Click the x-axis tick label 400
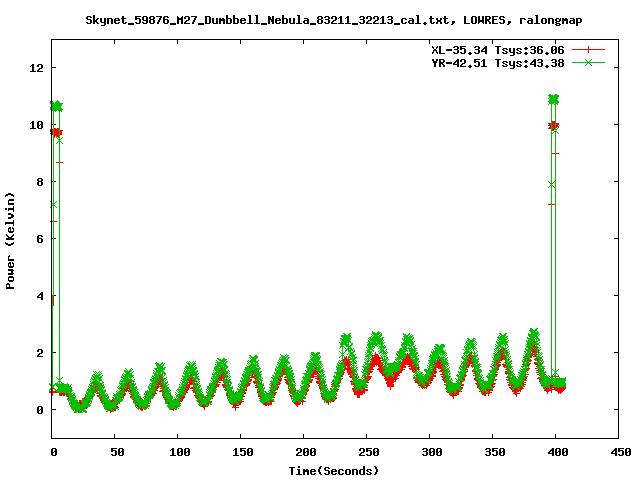Image resolution: width=640 pixels, height=480 pixels. pyautogui.click(x=558, y=452)
